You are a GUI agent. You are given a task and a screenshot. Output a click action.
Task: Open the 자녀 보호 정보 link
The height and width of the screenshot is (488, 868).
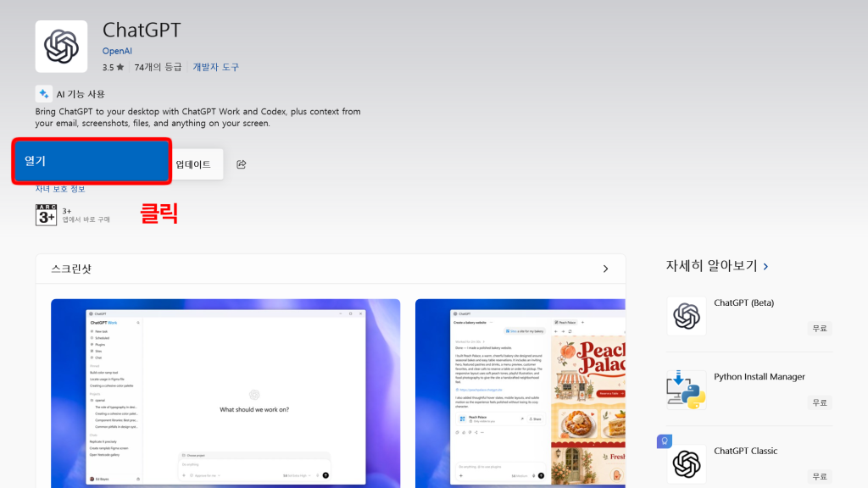(x=60, y=189)
